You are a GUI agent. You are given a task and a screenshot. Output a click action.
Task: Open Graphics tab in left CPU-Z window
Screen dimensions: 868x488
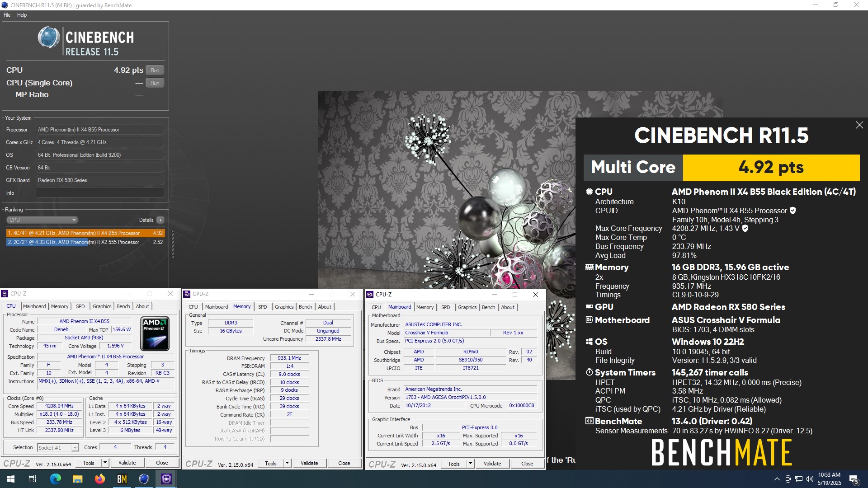point(102,306)
